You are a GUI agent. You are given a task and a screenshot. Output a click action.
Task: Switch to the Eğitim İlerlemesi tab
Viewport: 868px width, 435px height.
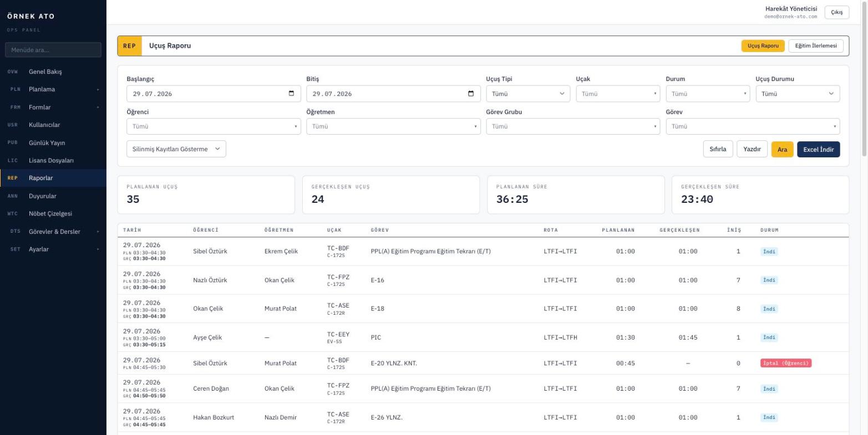pyautogui.click(x=816, y=46)
